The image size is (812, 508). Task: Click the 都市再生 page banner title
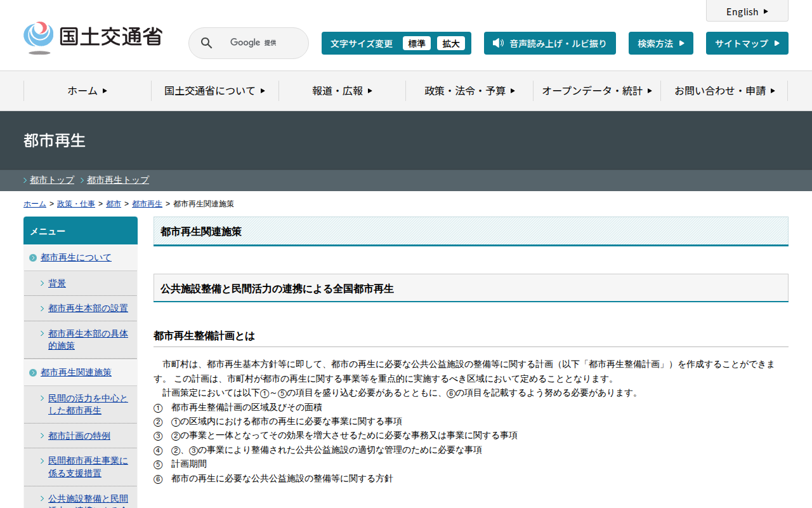[55, 140]
